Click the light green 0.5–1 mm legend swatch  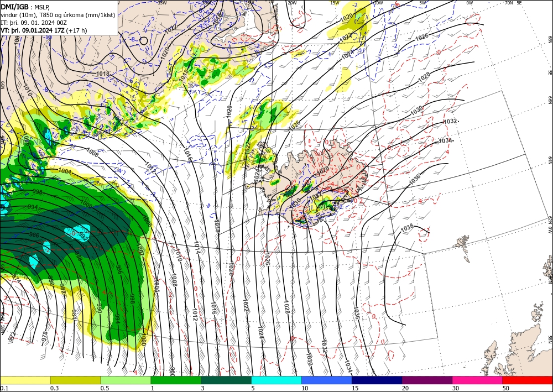coord(126,380)
